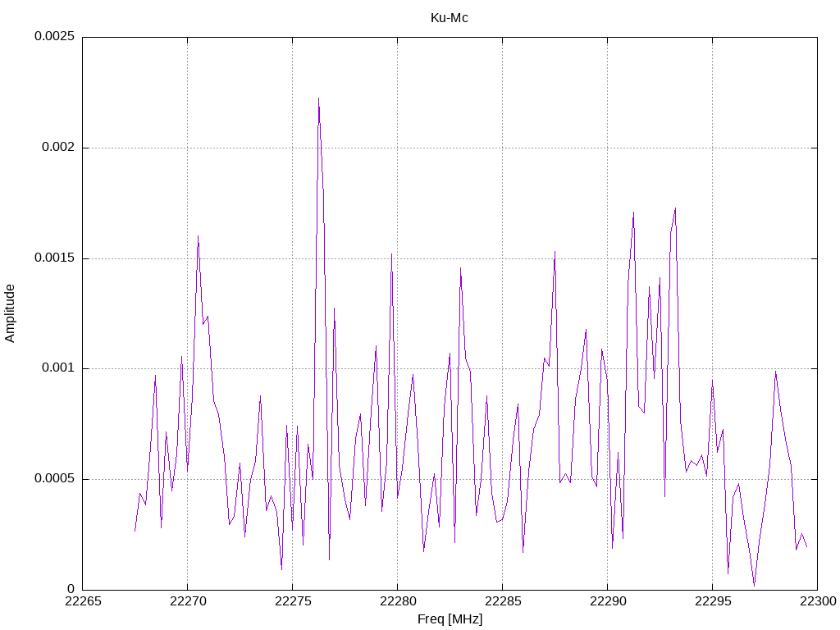
Task: Click the peak near 22270.5 MHz
Action: [198, 236]
